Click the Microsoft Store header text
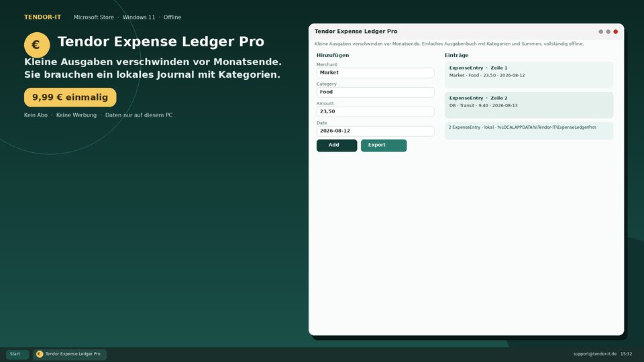The image size is (644, 362). [x=94, y=17]
